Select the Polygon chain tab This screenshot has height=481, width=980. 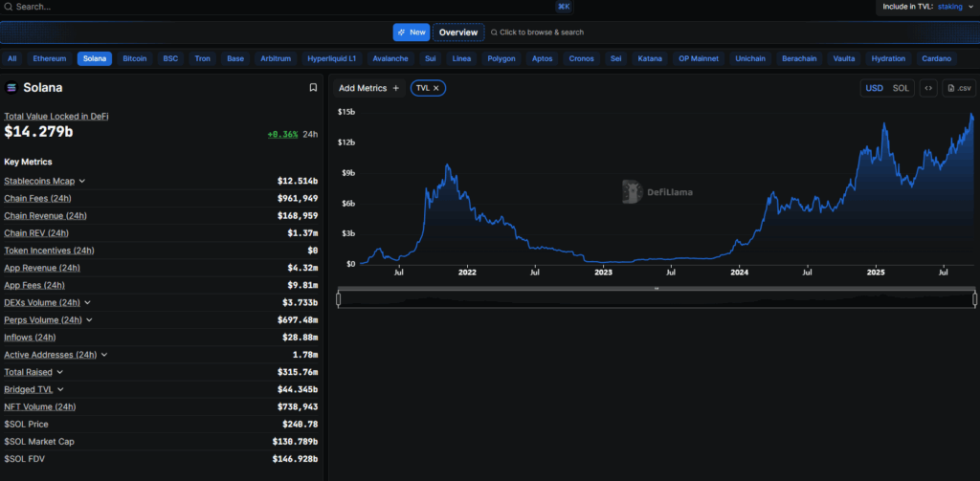[x=501, y=58]
